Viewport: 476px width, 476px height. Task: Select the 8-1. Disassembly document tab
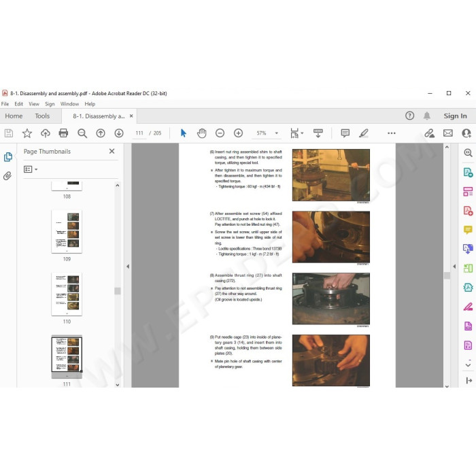coord(99,116)
